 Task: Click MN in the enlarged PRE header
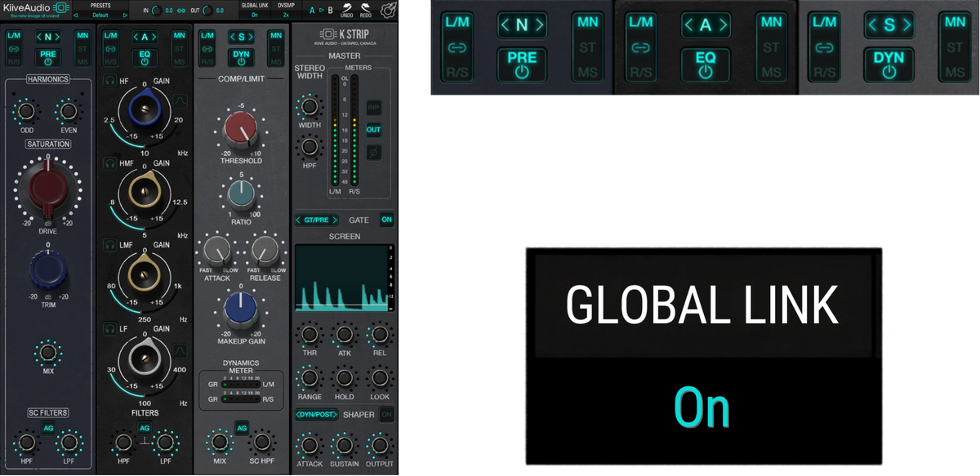click(x=587, y=22)
